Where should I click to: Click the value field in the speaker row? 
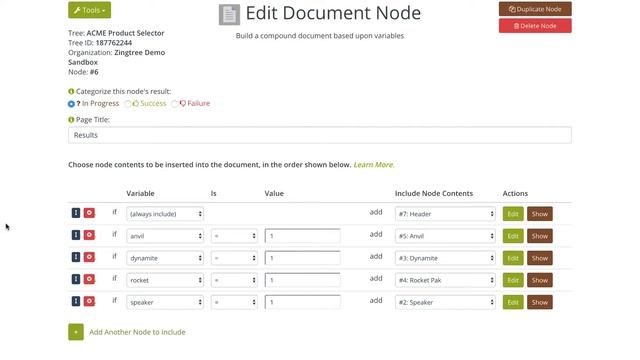[302, 302]
